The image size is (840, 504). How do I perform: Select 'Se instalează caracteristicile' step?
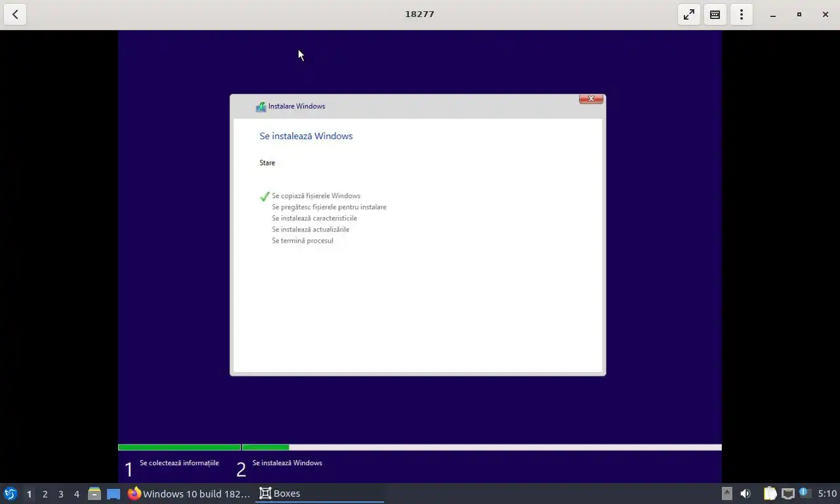314,218
